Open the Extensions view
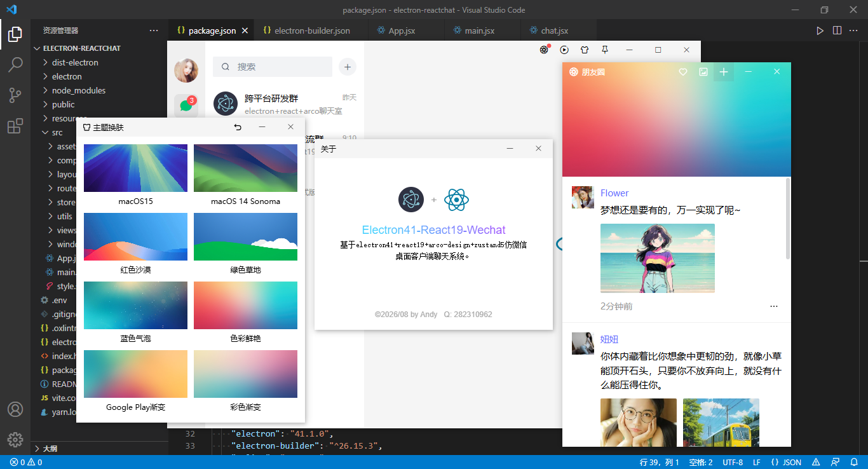 (15, 126)
